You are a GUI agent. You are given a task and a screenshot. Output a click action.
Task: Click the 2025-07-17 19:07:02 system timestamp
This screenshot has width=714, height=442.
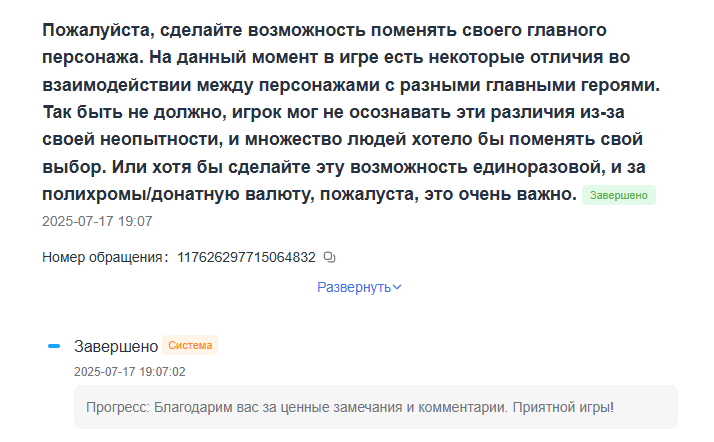click(129, 371)
